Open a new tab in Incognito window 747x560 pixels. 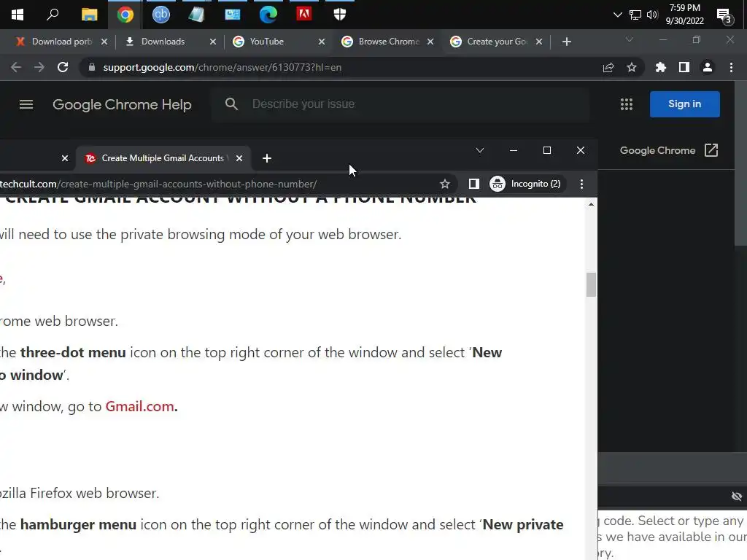267,158
